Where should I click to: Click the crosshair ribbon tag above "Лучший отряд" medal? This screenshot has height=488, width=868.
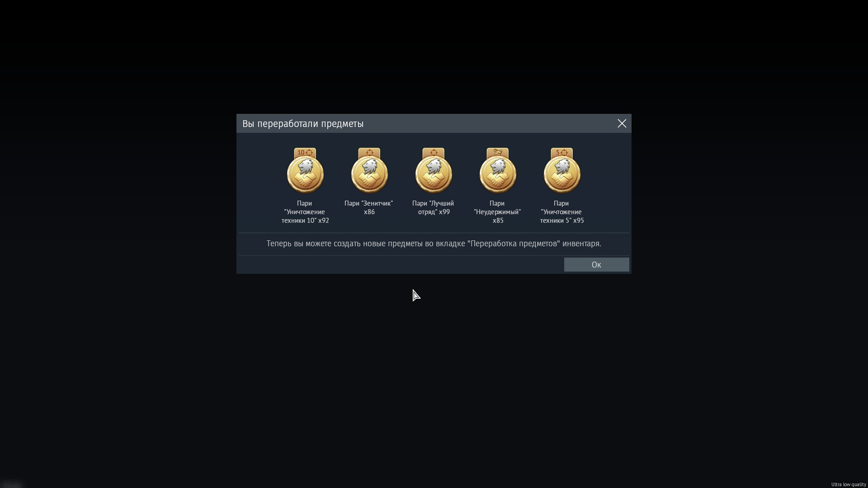point(434,153)
